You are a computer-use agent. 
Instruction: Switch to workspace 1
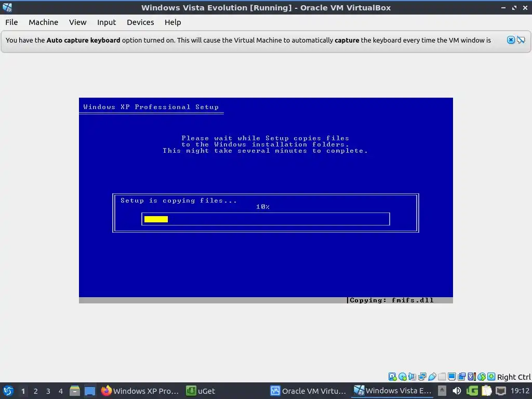click(23, 391)
